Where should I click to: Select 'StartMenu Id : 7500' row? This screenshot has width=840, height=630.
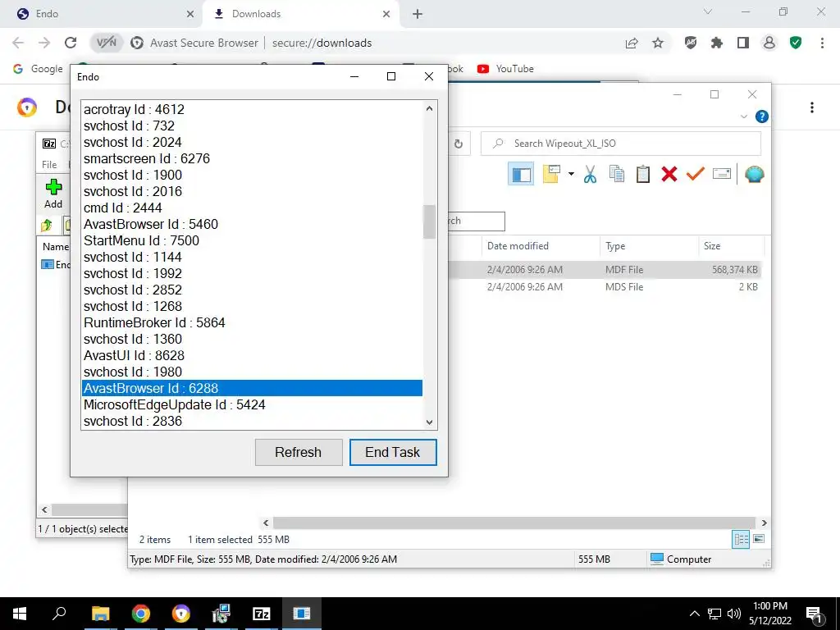tap(252, 240)
